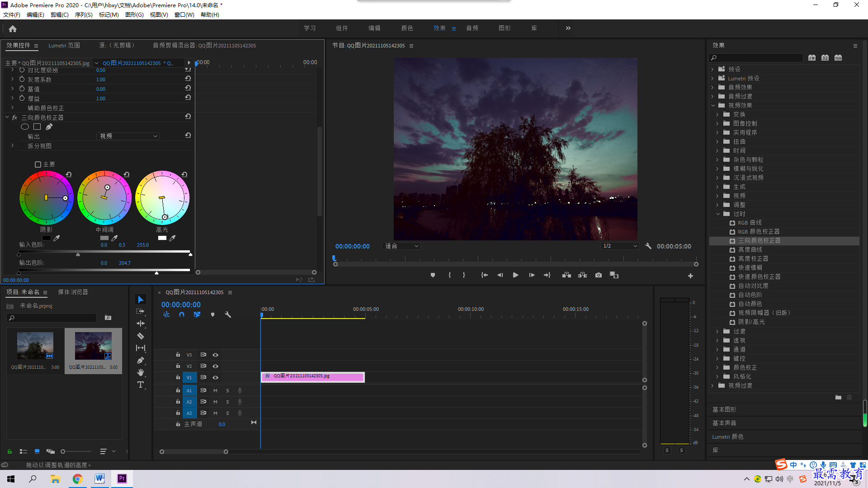This screenshot has width=868, height=488.
Task: Click the Home icon
Action: point(13,28)
